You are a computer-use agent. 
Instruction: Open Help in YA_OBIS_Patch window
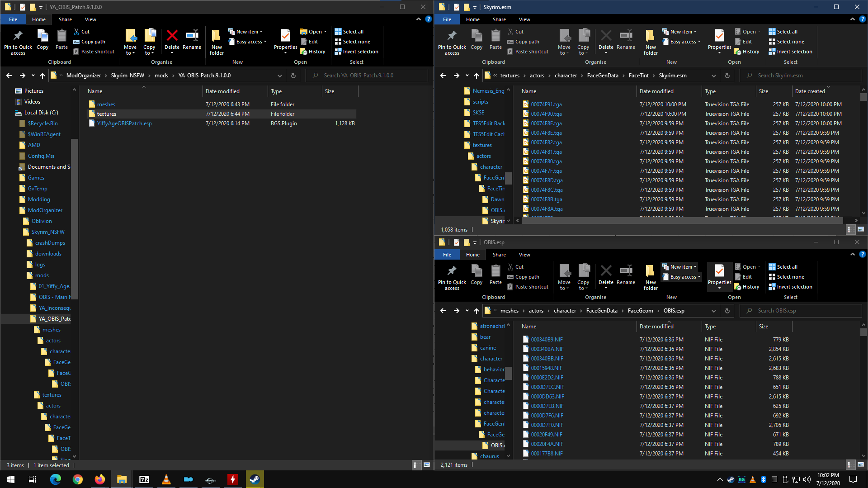coord(428,19)
